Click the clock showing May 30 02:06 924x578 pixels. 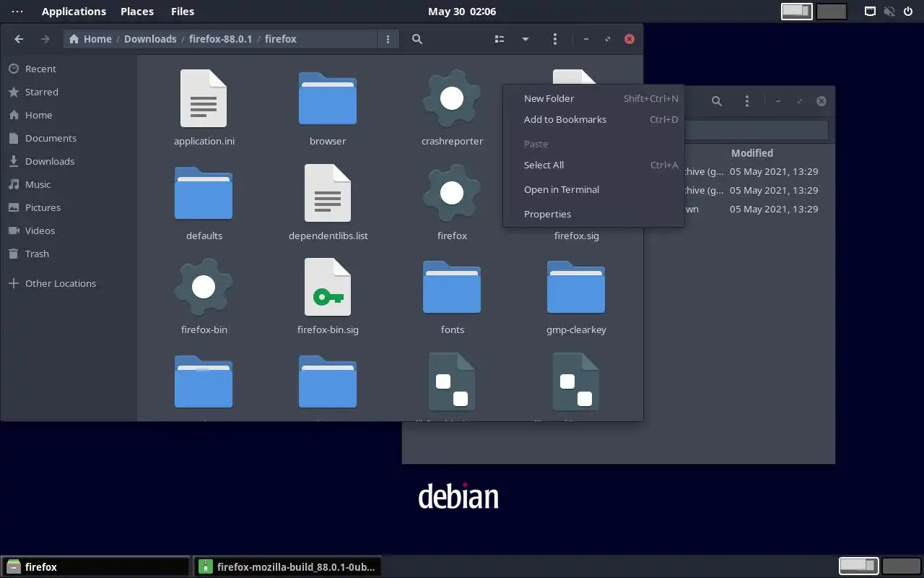[x=462, y=12]
